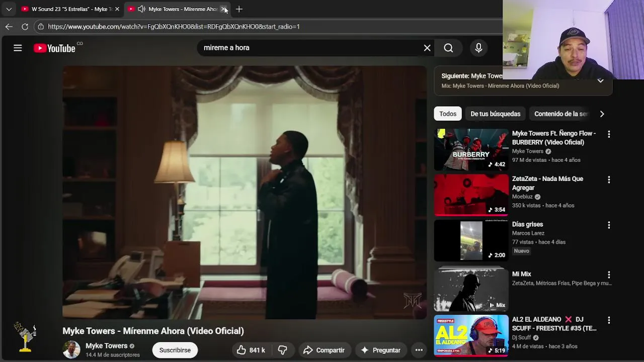Open Marcos Larez channel text
The height and width of the screenshot is (362, 644).
[528, 233]
